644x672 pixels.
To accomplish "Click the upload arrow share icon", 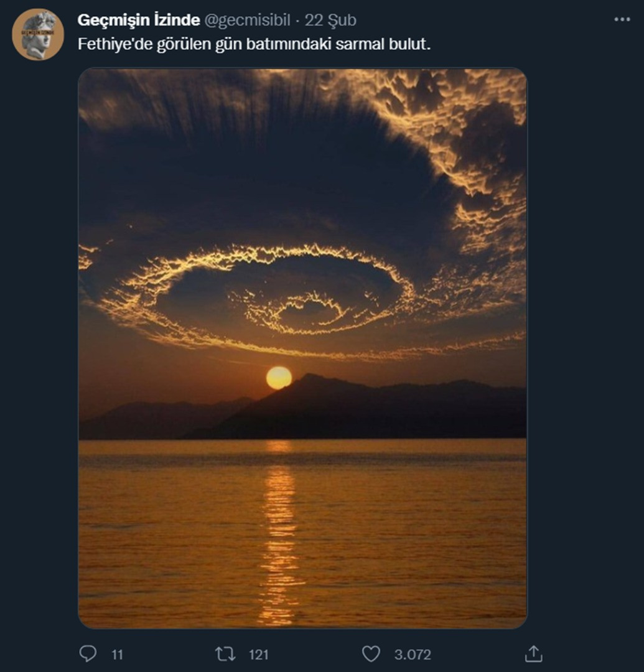I will tap(534, 655).
